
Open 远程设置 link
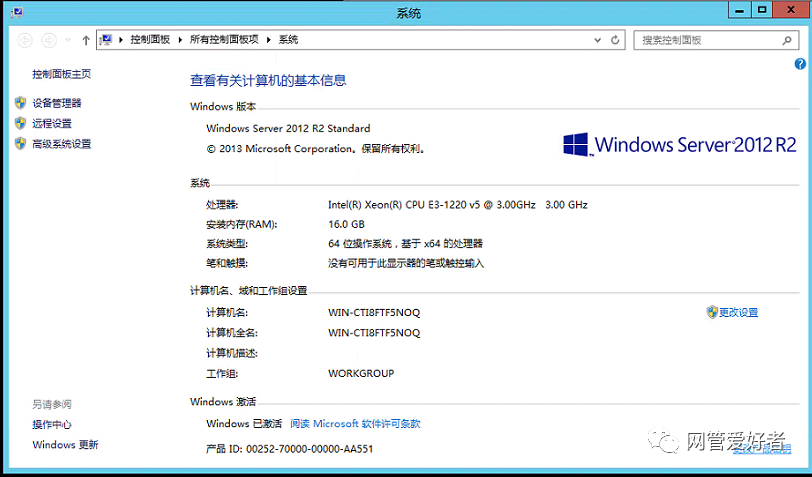[x=52, y=123]
